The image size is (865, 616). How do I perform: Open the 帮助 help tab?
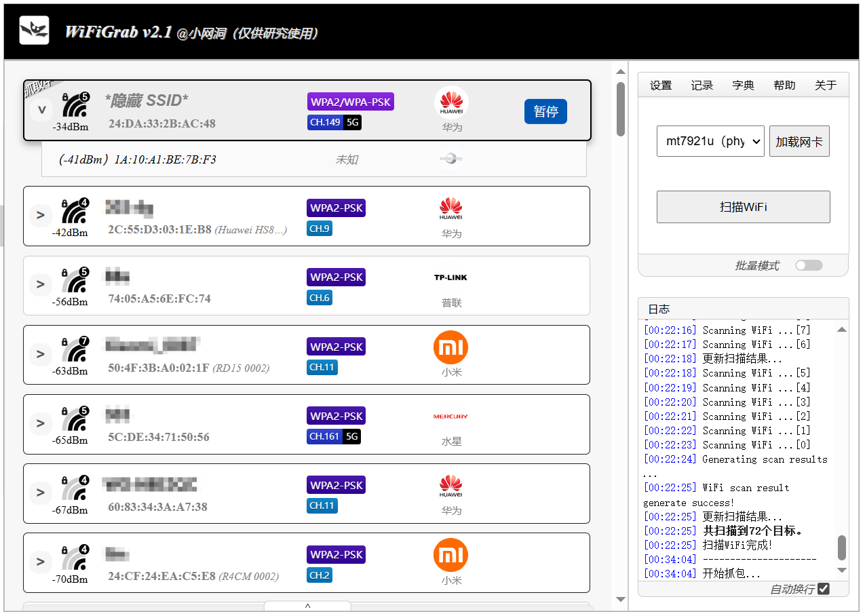[x=784, y=85]
